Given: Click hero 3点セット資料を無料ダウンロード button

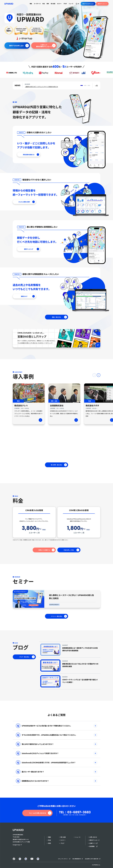Looking at the screenshot, I should click(x=44, y=46).
